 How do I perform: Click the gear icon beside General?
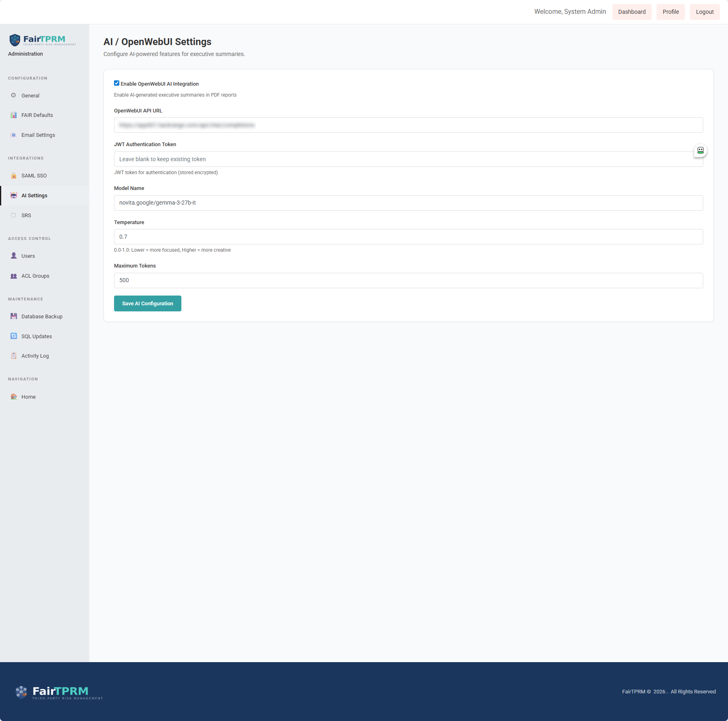[13, 95]
